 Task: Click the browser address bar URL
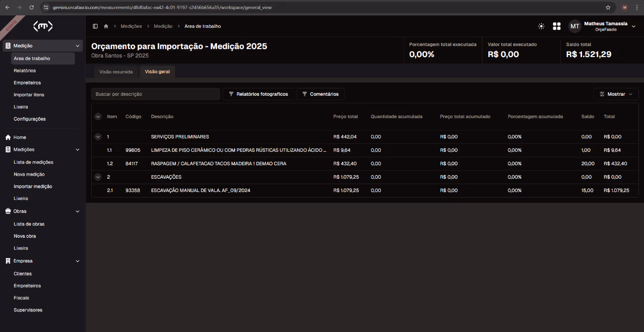162,7
